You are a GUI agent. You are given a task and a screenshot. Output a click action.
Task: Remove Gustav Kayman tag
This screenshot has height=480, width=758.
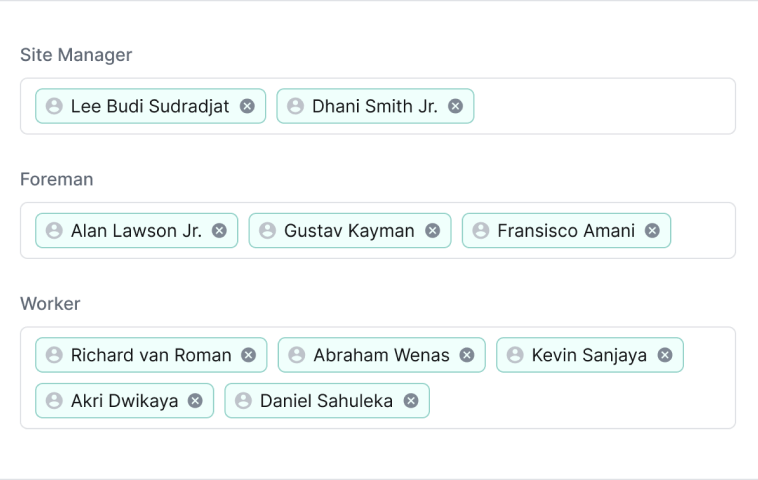pyautogui.click(x=433, y=231)
